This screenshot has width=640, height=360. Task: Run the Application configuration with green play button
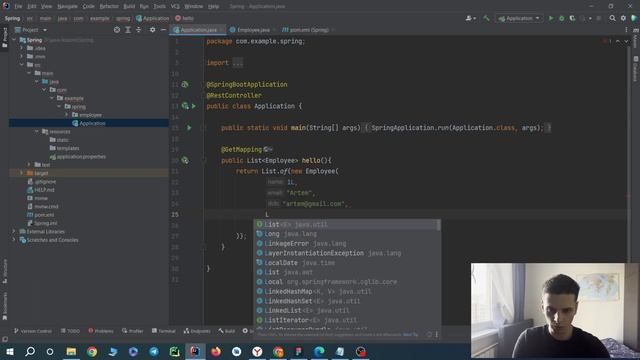(551, 18)
